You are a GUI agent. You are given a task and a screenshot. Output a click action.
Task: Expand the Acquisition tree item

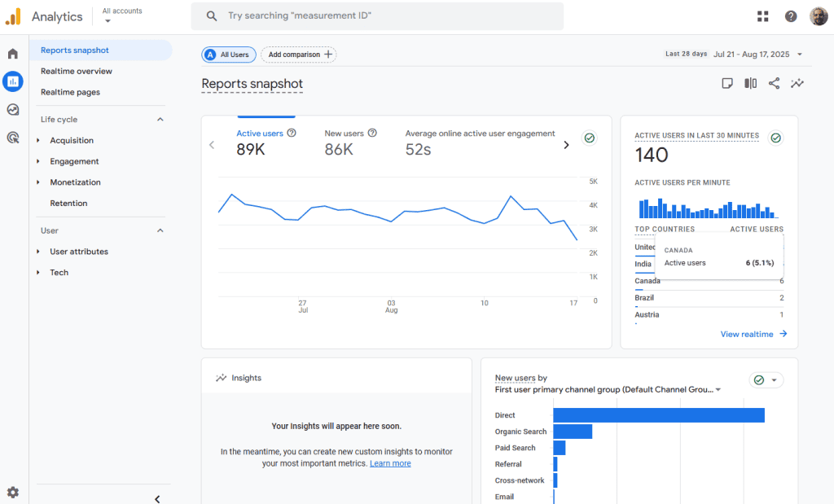tap(38, 141)
